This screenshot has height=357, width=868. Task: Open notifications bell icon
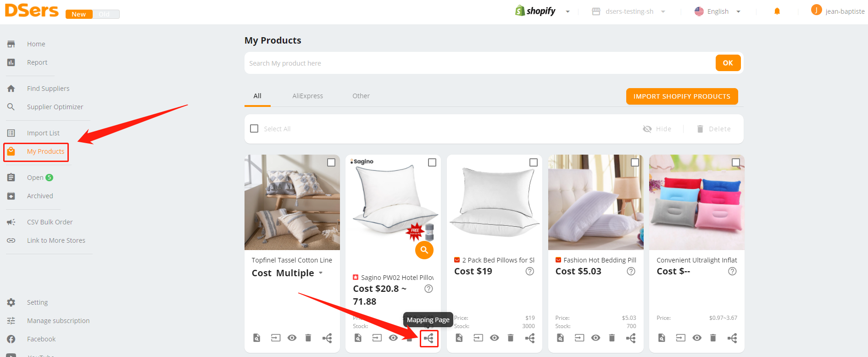[777, 11]
